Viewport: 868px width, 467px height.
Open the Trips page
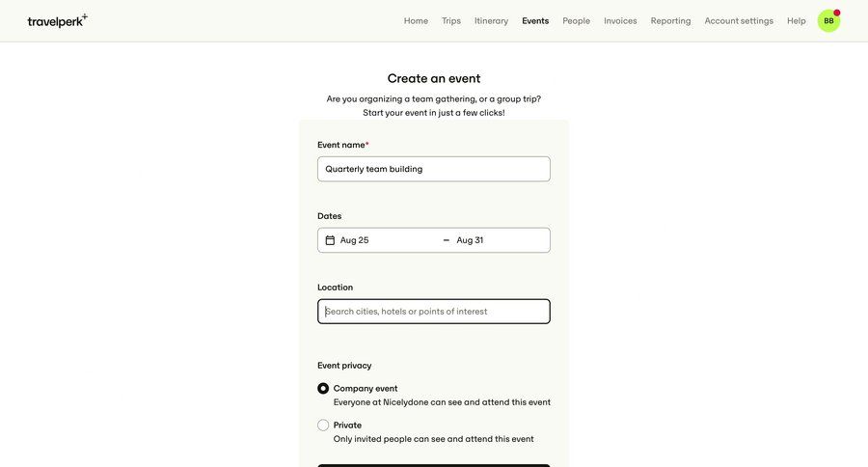point(451,20)
